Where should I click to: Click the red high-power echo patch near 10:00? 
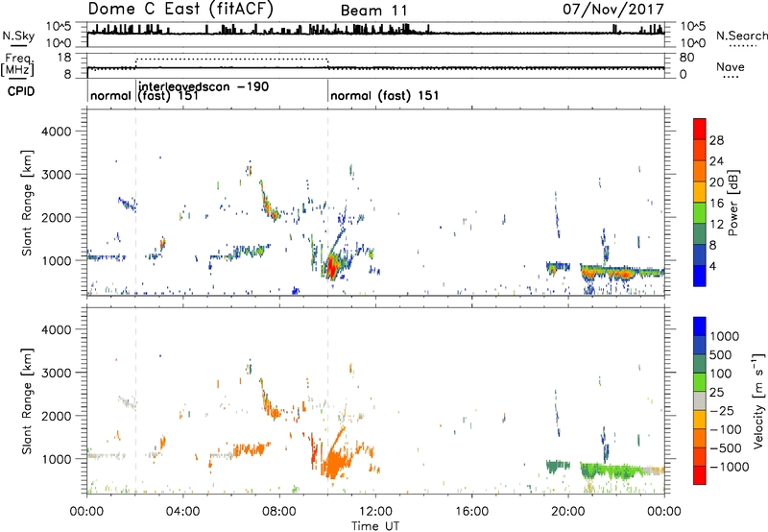click(x=331, y=267)
